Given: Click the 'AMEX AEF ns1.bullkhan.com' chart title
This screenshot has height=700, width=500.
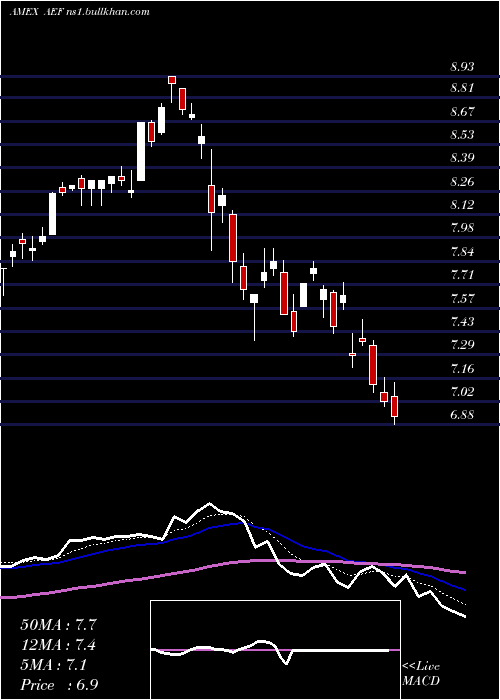Looking at the screenshot, I should point(79,12).
